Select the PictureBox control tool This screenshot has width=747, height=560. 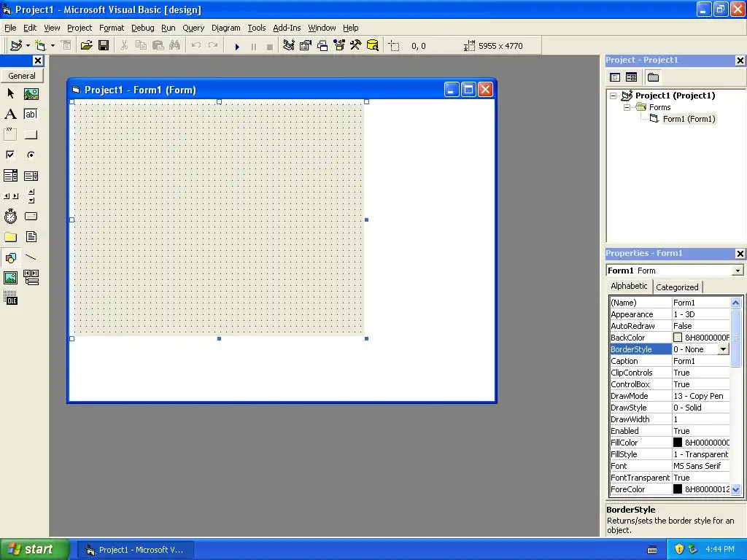point(31,94)
